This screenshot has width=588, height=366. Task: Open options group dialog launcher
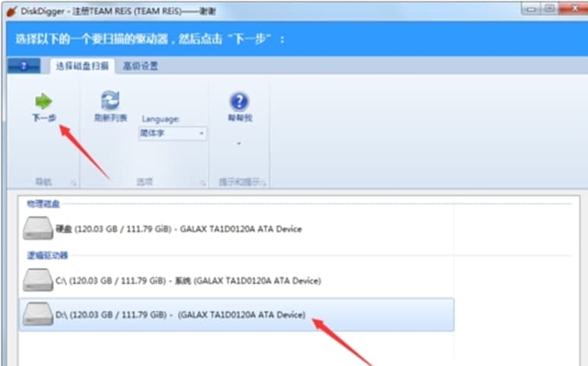pos(203,183)
